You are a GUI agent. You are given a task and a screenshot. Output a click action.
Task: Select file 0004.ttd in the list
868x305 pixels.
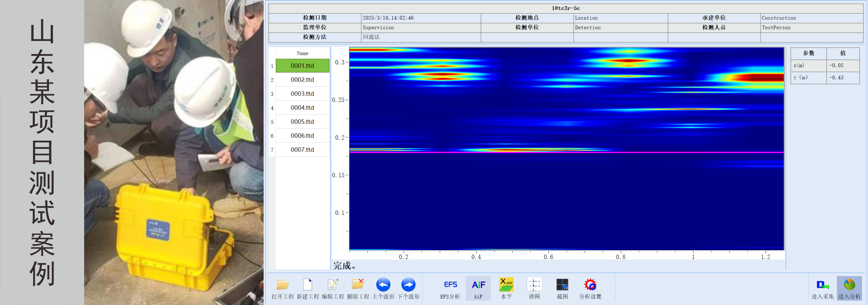tap(302, 108)
